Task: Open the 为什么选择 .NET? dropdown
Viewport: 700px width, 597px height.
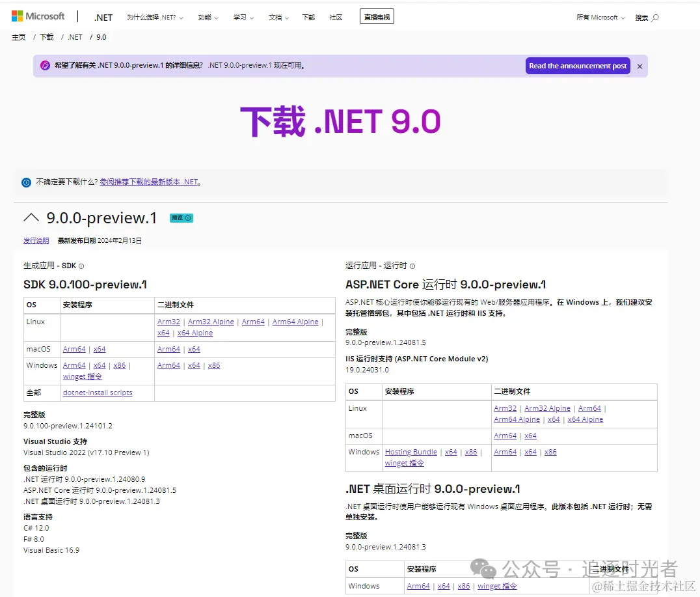Action: pyautogui.click(x=154, y=18)
